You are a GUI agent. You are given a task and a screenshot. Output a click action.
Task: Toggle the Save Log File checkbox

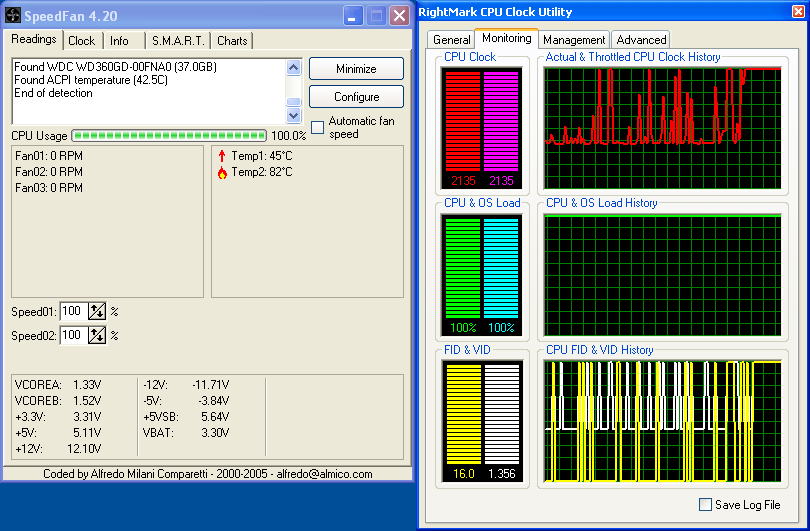(705, 505)
